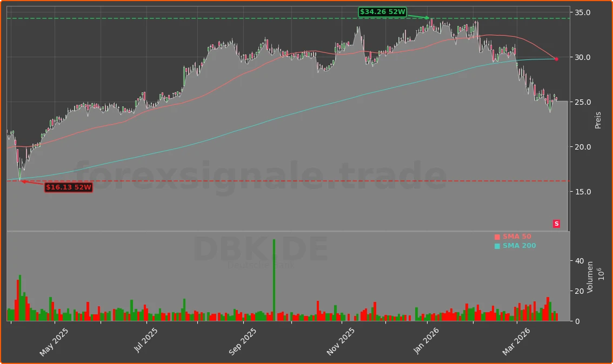Click the Sep 2025 axis label

click(242, 342)
